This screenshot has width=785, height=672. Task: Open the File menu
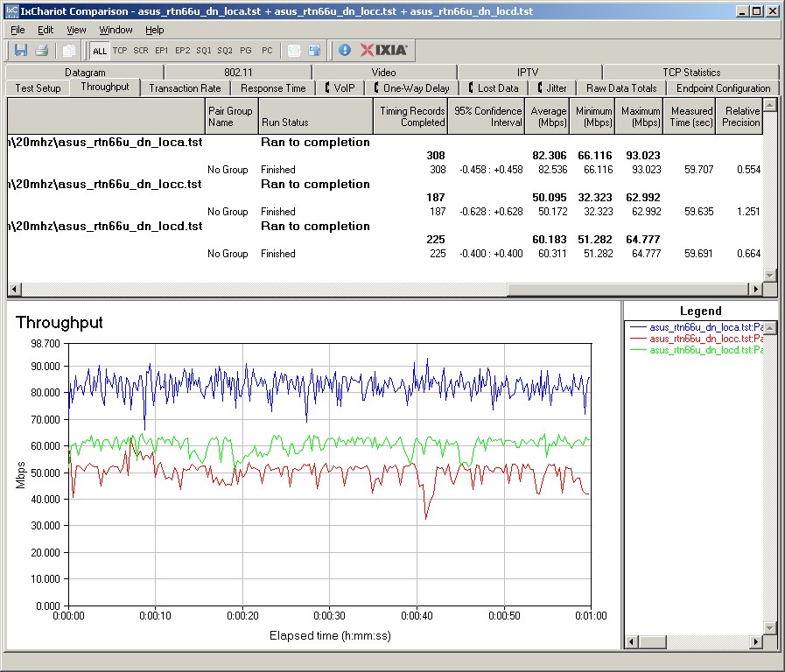[18, 30]
